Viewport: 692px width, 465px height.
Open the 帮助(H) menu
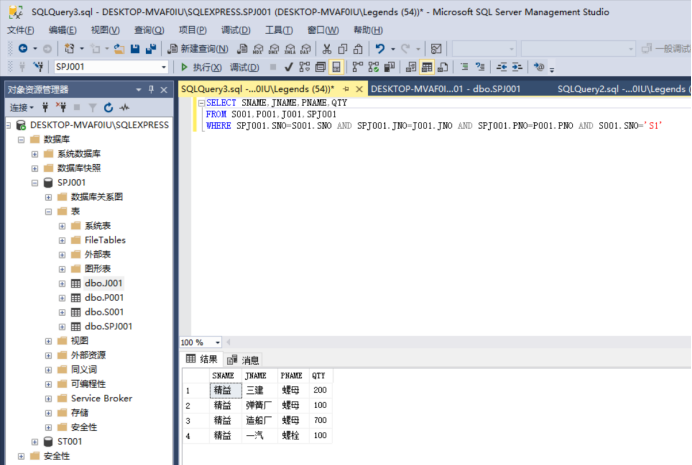point(368,30)
